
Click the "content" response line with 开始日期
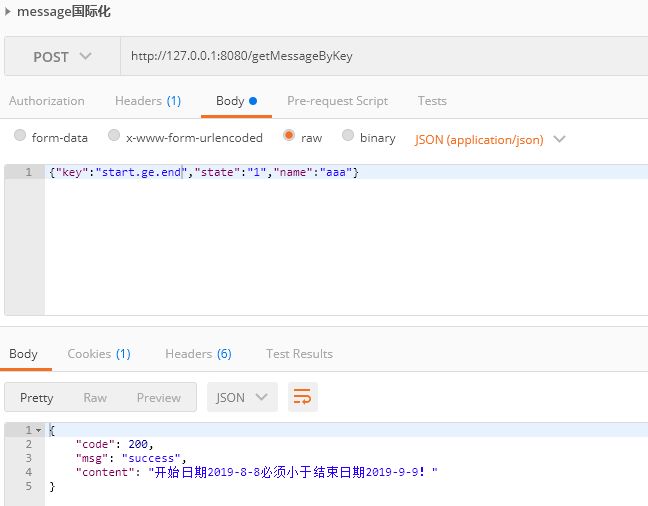257,472
